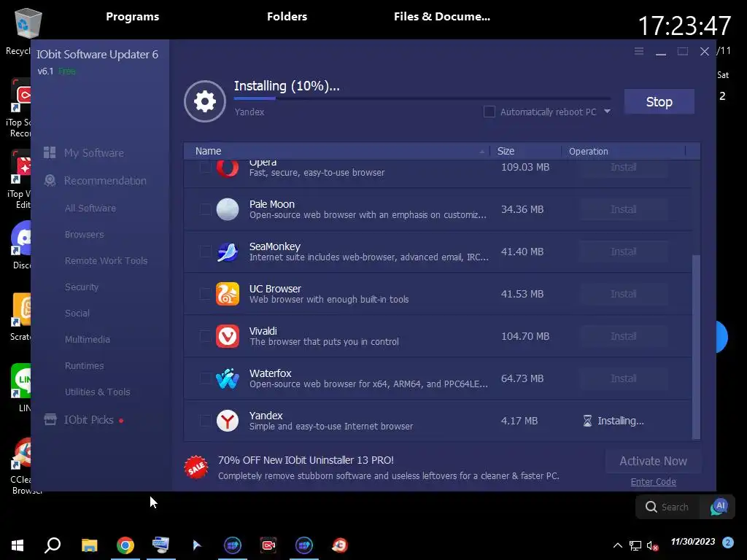Open the hamburger options menu icon
Screen dimensions: 747x560
pyautogui.click(x=639, y=51)
